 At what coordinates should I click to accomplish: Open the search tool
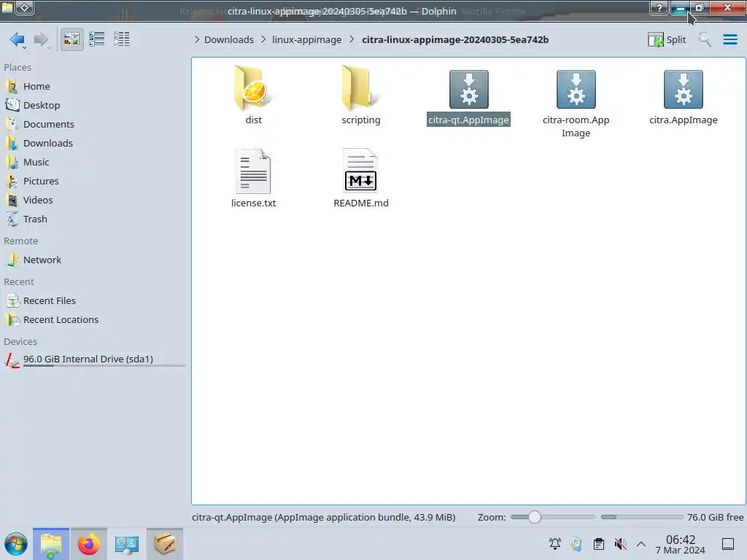[x=705, y=39]
